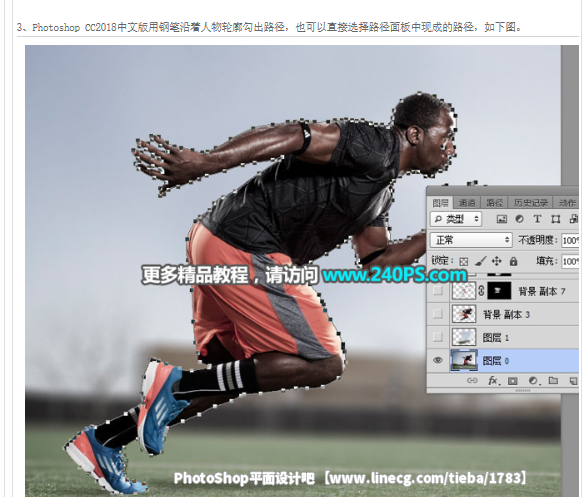This screenshot has width=582, height=497.
Task: Click the 填充 fill value field
Action: (571, 261)
